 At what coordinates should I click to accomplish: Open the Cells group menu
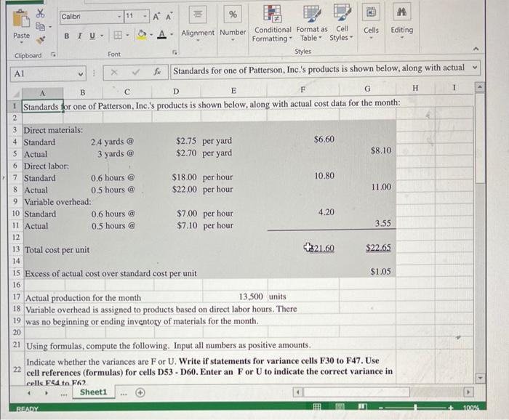[x=371, y=22]
